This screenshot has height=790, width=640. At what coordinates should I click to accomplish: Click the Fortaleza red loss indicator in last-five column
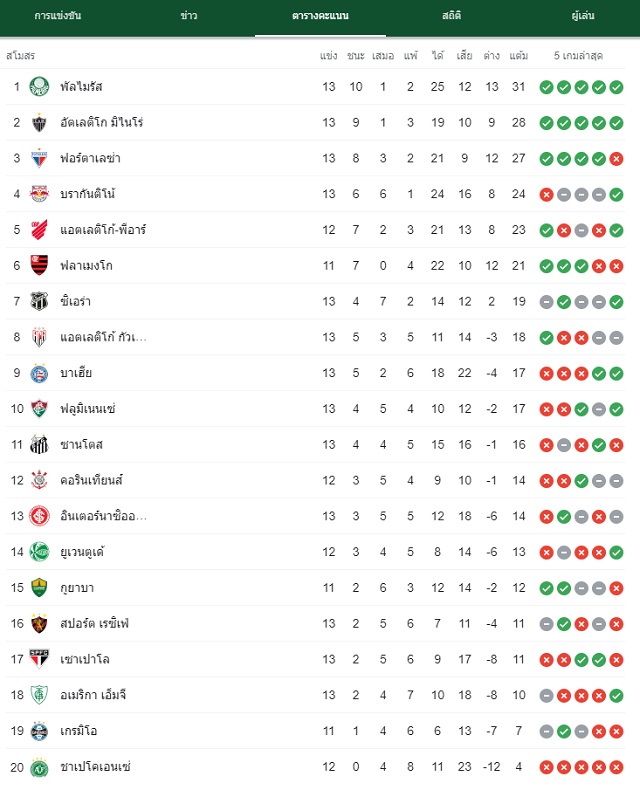coord(616,159)
